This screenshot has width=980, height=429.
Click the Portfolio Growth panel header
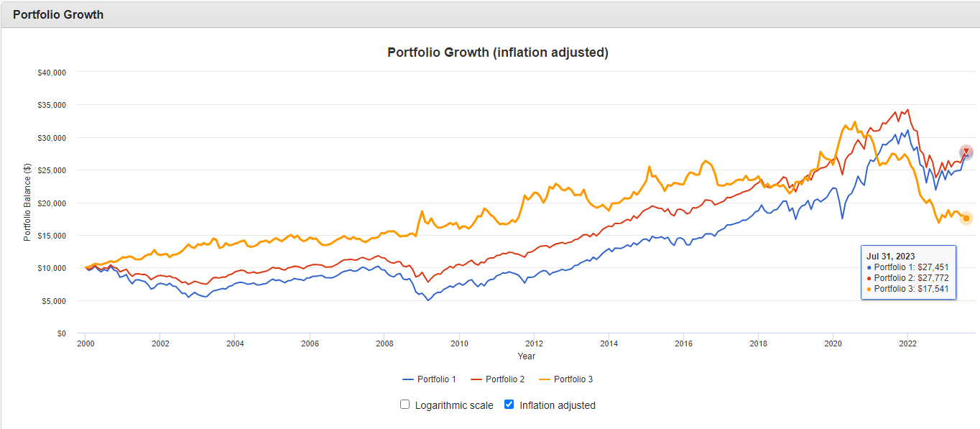tap(58, 14)
